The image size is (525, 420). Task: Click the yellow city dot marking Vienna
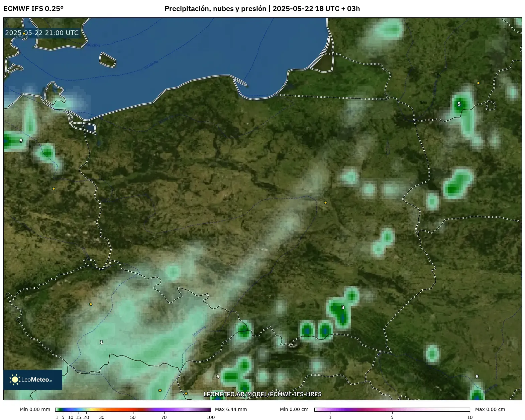(160, 390)
